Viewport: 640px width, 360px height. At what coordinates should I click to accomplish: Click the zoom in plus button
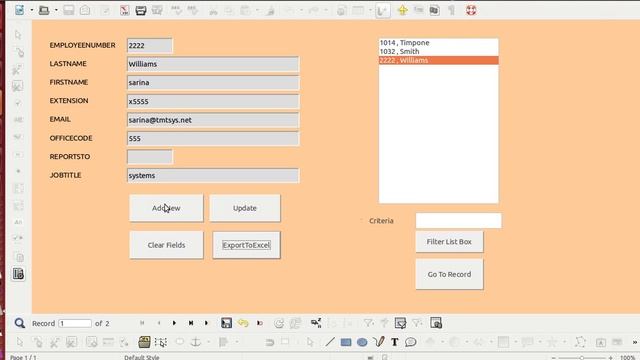611,358
